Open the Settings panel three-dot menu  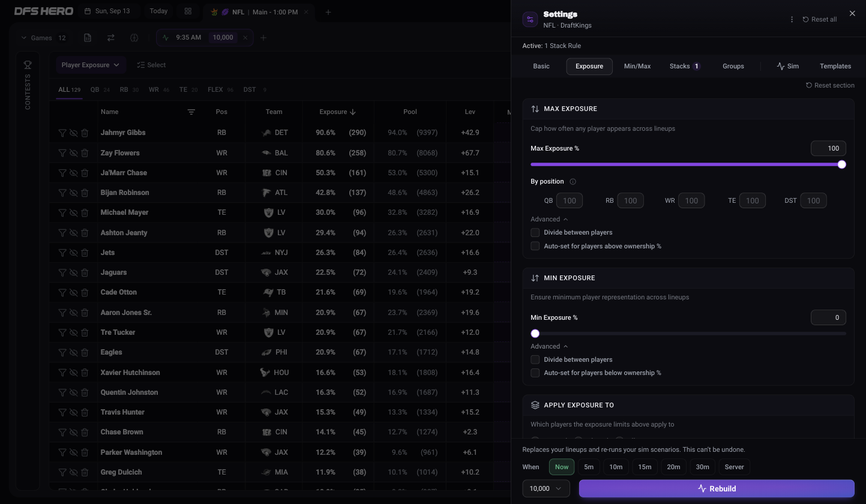[x=792, y=19]
